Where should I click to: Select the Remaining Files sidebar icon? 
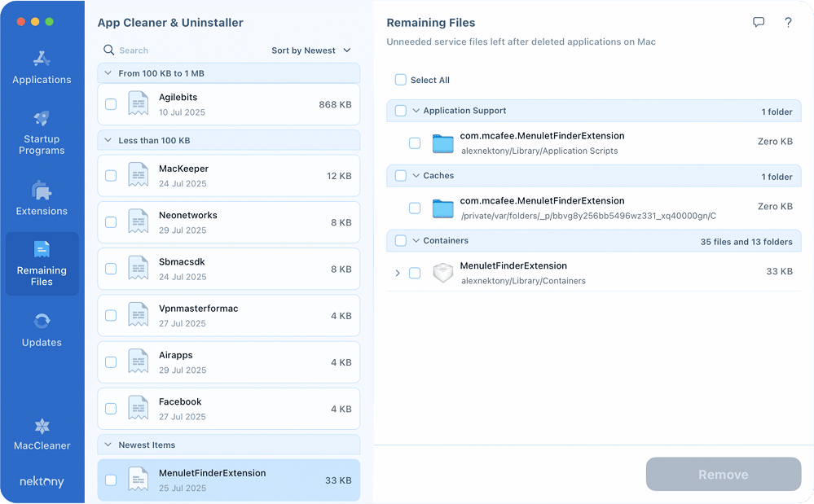(x=42, y=249)
